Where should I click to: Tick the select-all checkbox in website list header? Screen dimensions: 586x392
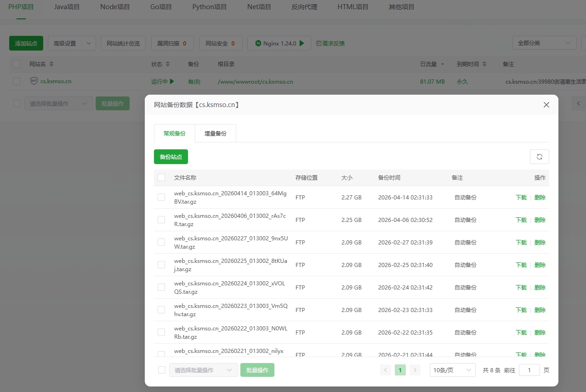coord(17,64)
